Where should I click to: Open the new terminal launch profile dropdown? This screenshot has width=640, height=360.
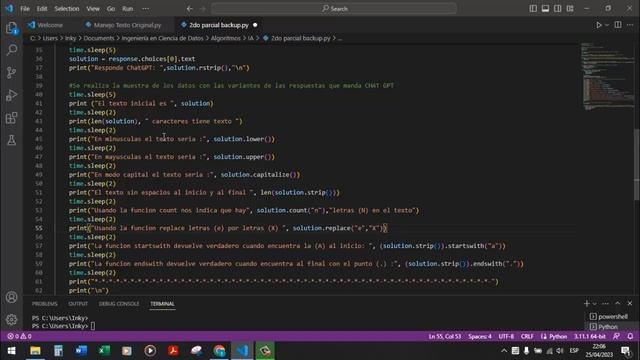[595, 304]
